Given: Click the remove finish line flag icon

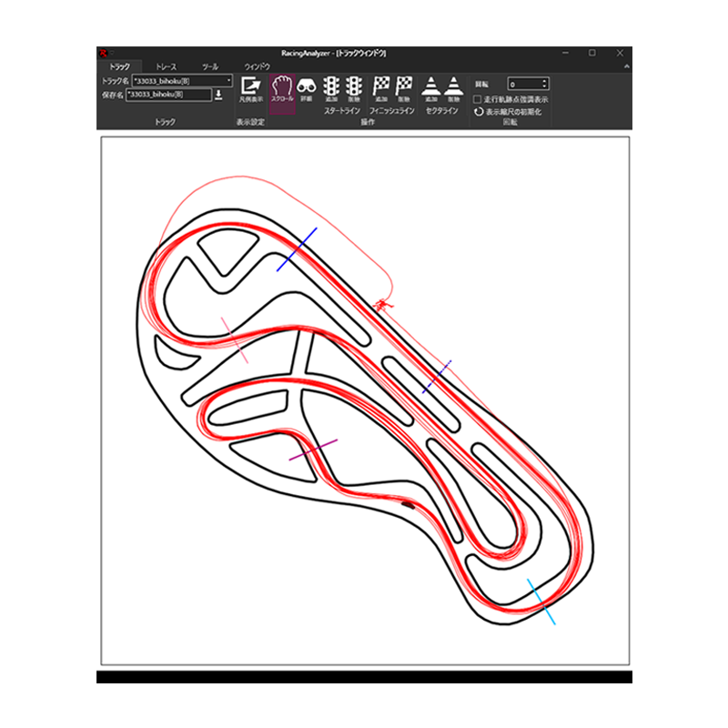Looking at the screenshot, I should click(x=404, y=88).
